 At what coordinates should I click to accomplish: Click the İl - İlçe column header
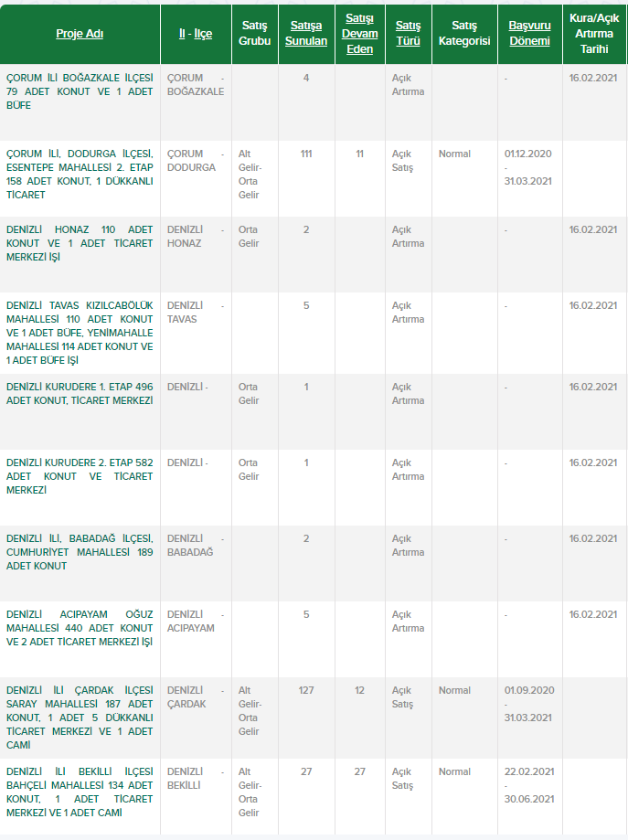coord(195,34)
